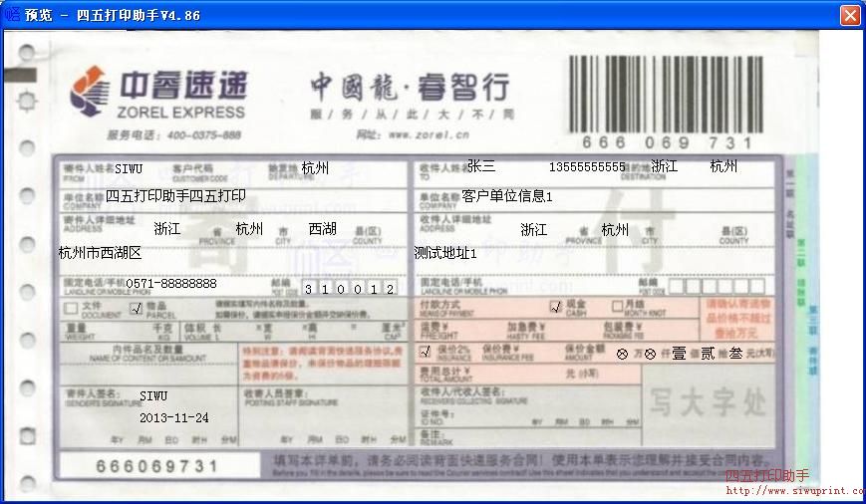Tick the 月结 monthly payment checkbox
Viewport: 866px width, 504px height.
tap(618, 305)
